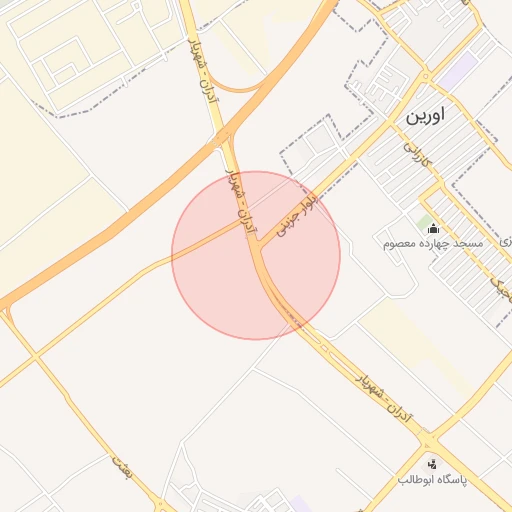Click the green park patch near the mosque
The image size is (512, 512).
click(x=424, y=221)
